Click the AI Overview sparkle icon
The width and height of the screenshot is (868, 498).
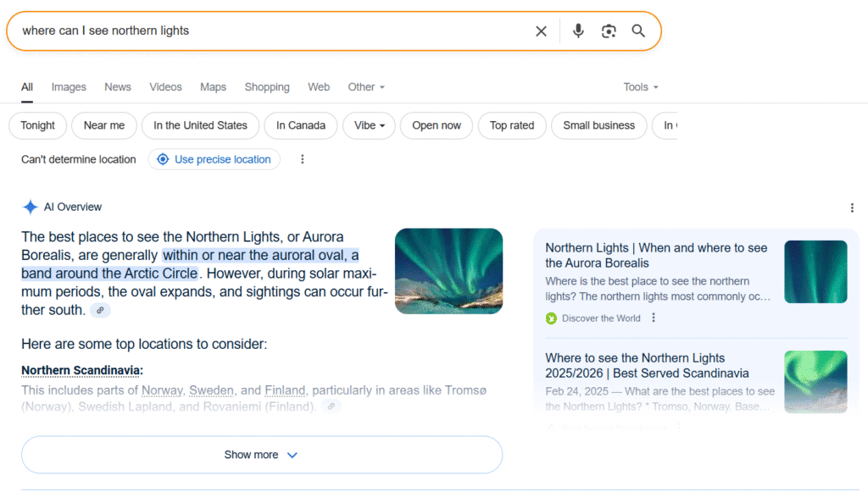30,207
